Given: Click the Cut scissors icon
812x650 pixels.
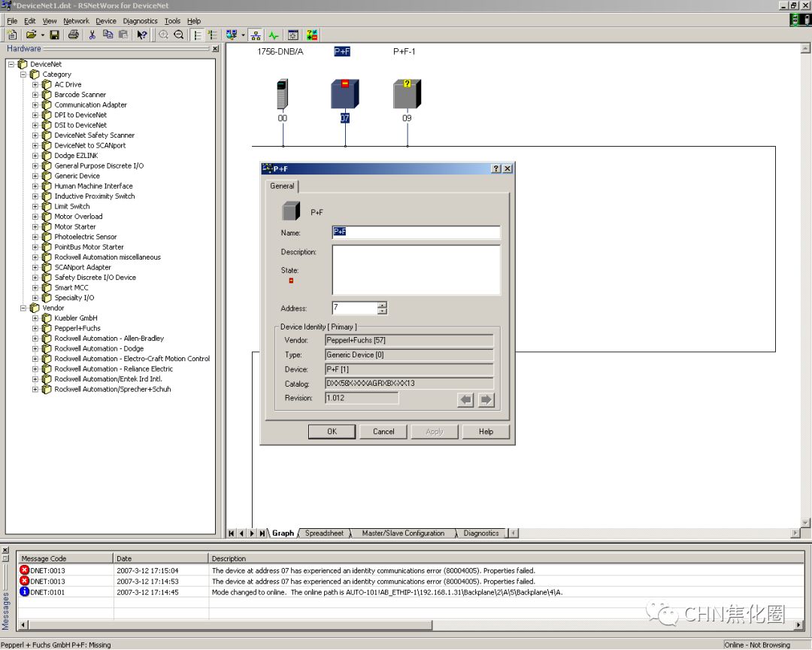Looking at the screenshot, I should pyautogui.click(x=92, y=35).
